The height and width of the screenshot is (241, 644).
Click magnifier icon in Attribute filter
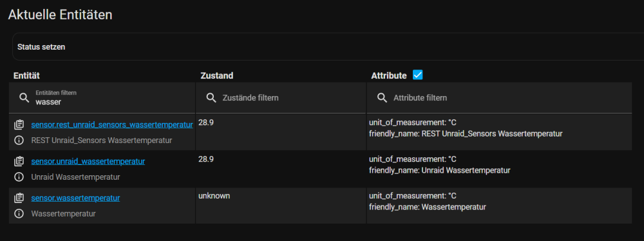[x=382, y=98]
